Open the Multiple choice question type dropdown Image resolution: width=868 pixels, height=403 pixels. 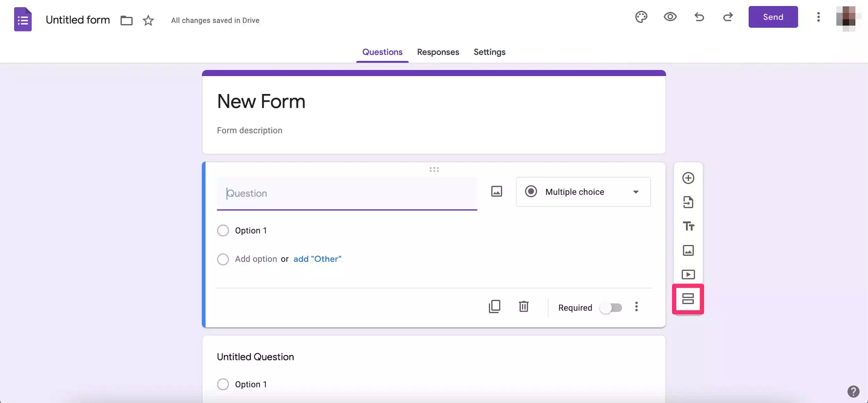tap(583, 192)
